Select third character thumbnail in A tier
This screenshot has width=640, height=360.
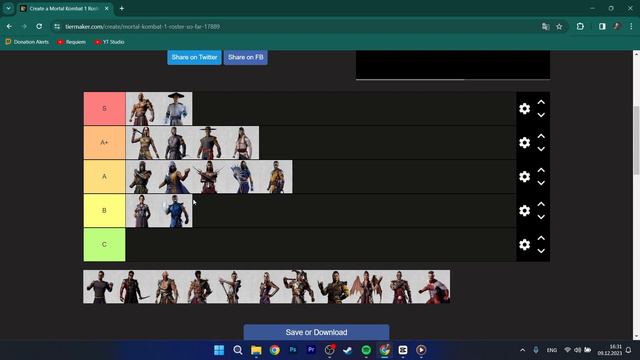click(209, 176)
